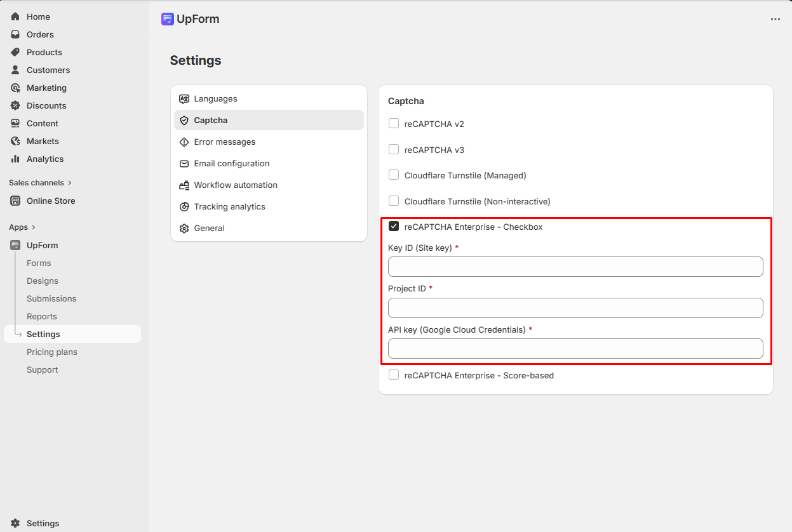
Task: Click the Captcha shield icon
Action: 184,121
